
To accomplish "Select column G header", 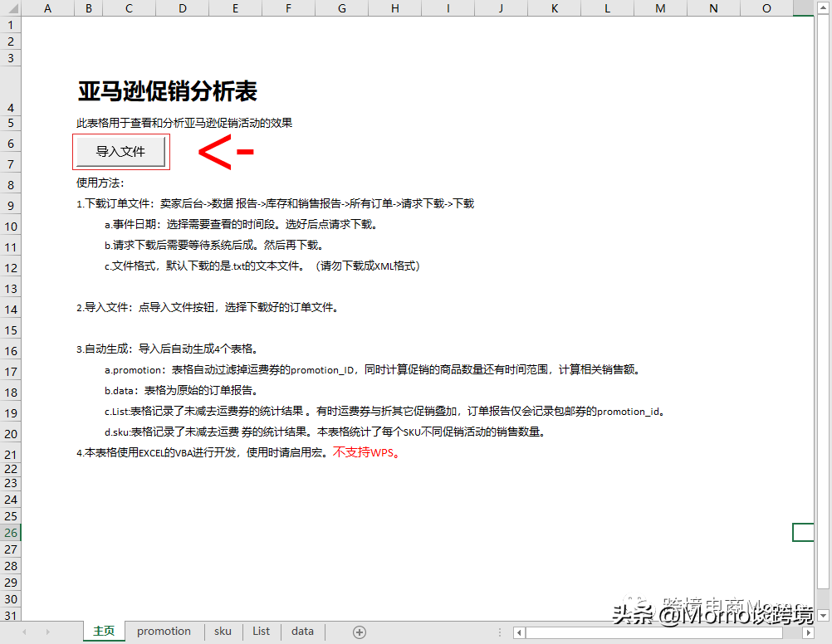I will [342, 8].
